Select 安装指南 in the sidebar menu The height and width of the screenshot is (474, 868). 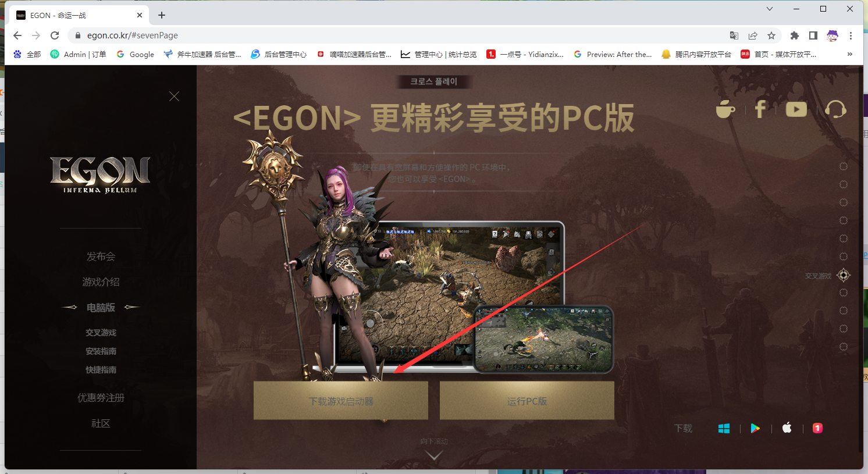pyautogui.click(x=101, y=351)
